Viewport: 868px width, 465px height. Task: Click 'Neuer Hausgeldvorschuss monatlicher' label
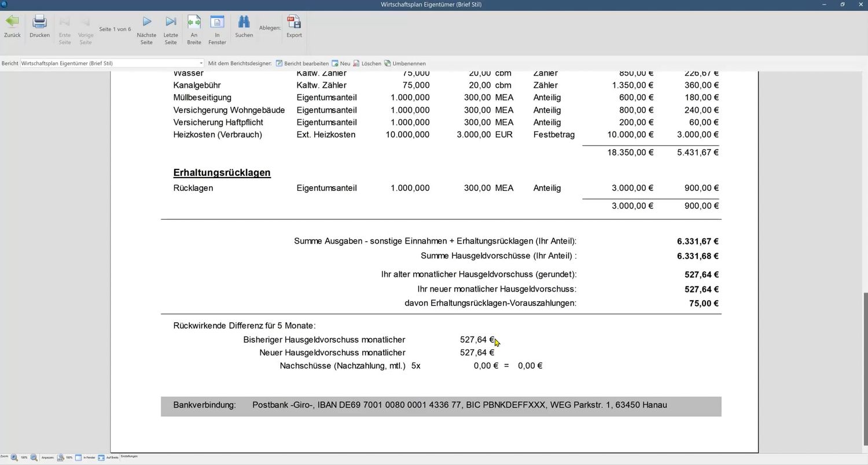pyautogui.click(x=332, y=353)
